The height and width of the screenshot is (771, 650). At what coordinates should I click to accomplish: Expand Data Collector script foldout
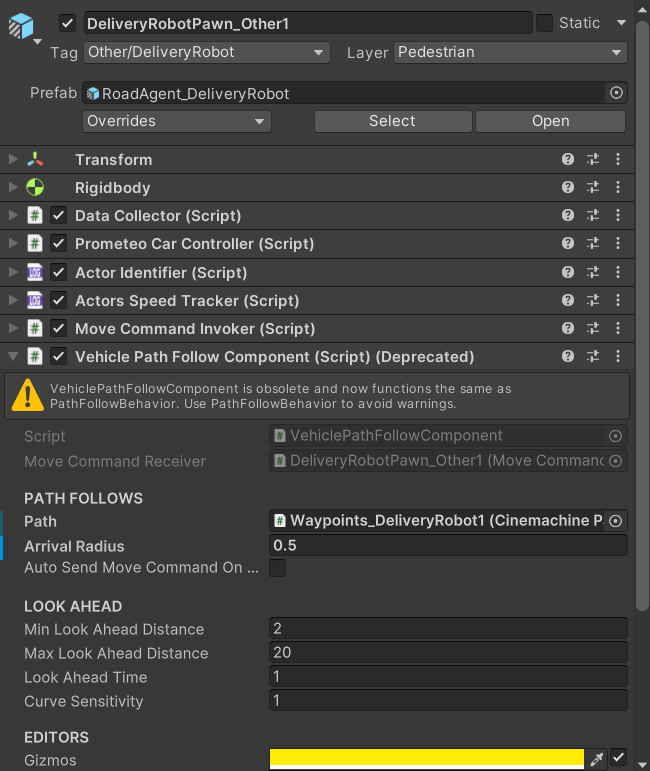13,215
